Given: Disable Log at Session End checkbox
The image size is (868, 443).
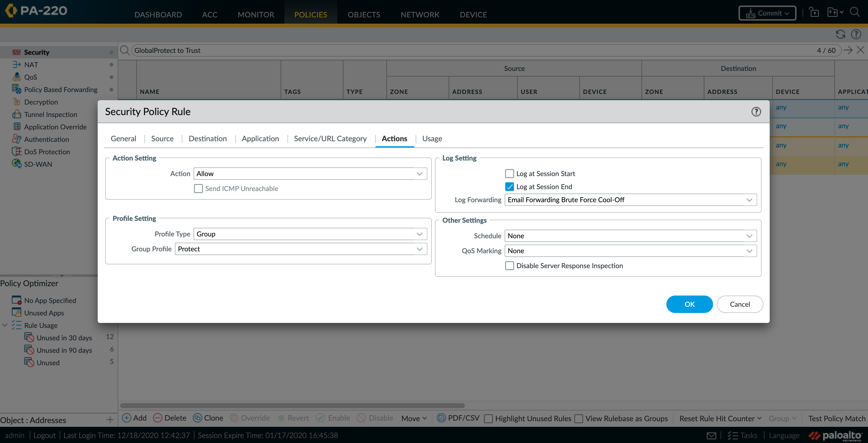Looking at the screenshot, I should [x=509, y=186].
